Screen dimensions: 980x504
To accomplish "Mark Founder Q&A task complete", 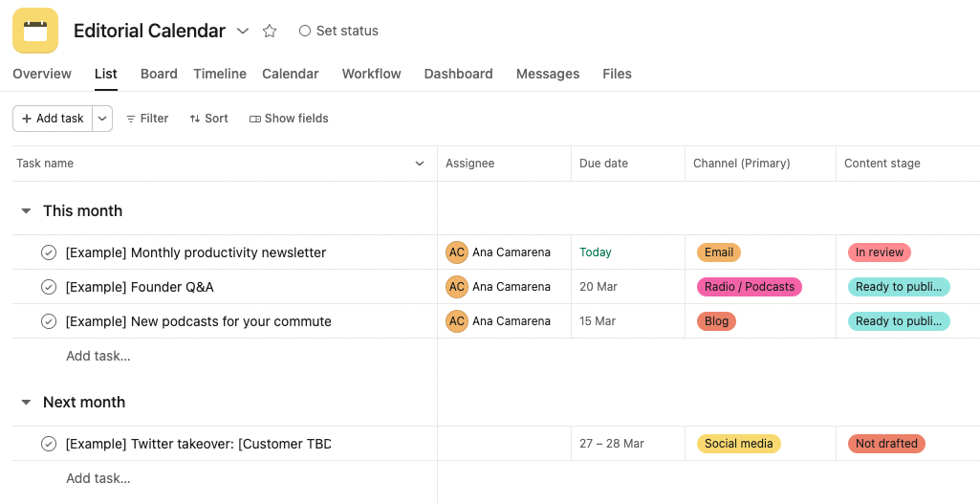I will point(49,287).
